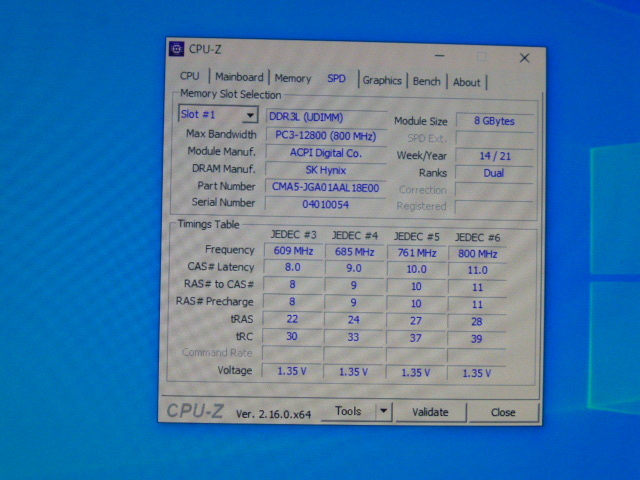640x480 pixels.
Task: Click the tRC value 33
Action: [x=353, y=337]
